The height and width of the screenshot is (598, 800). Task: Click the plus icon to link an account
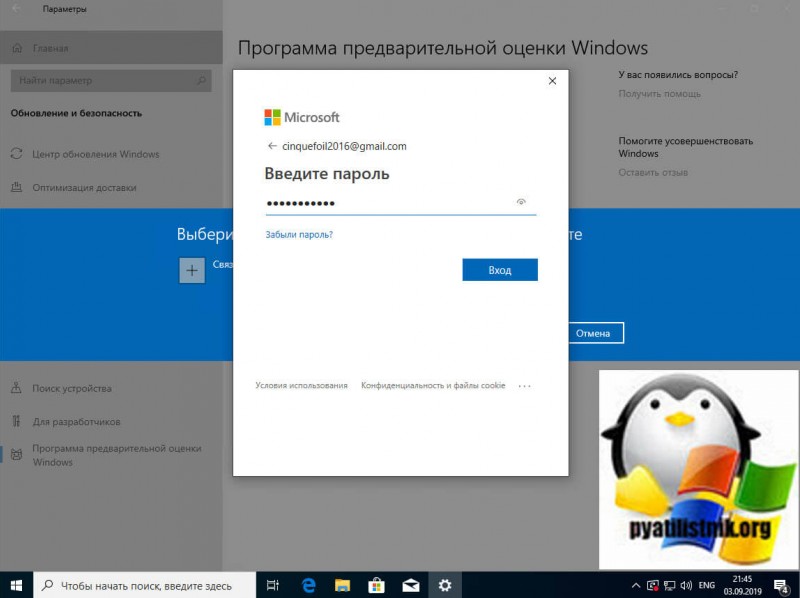(192, 270)
